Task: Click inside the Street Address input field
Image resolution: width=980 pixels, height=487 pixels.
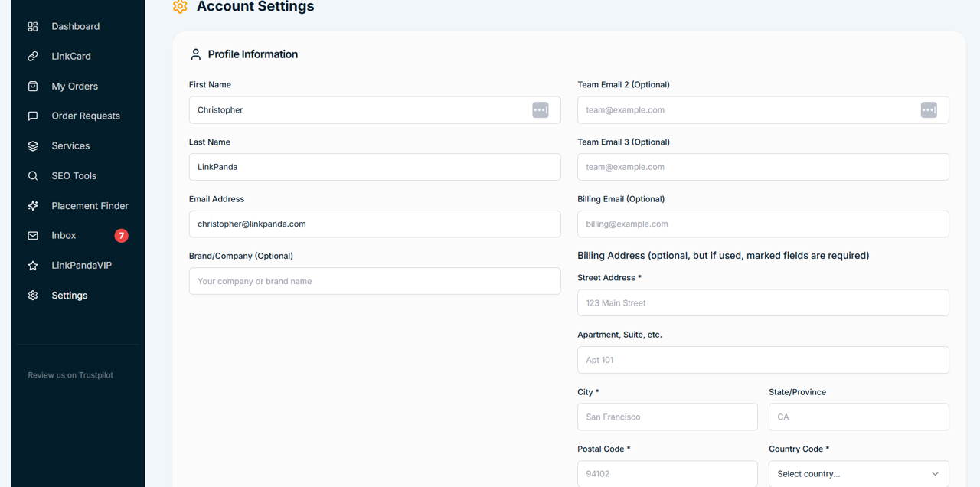Action: point(763,302)
